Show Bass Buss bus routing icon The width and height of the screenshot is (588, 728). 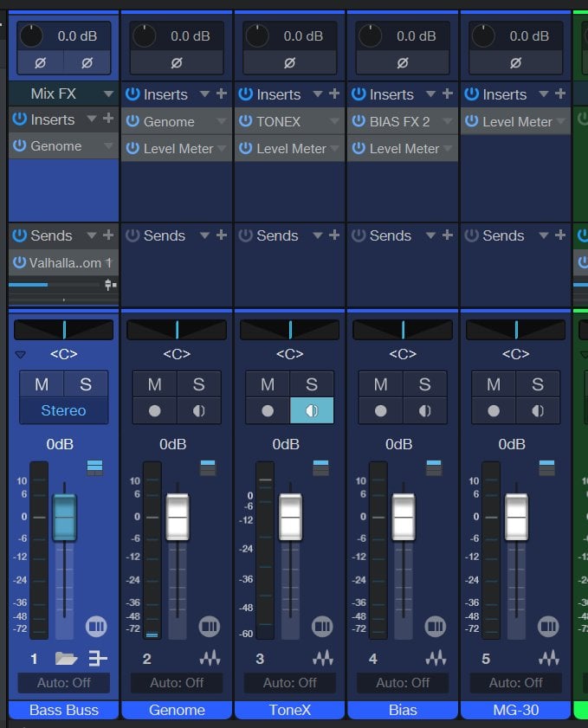tap(98, 659)
